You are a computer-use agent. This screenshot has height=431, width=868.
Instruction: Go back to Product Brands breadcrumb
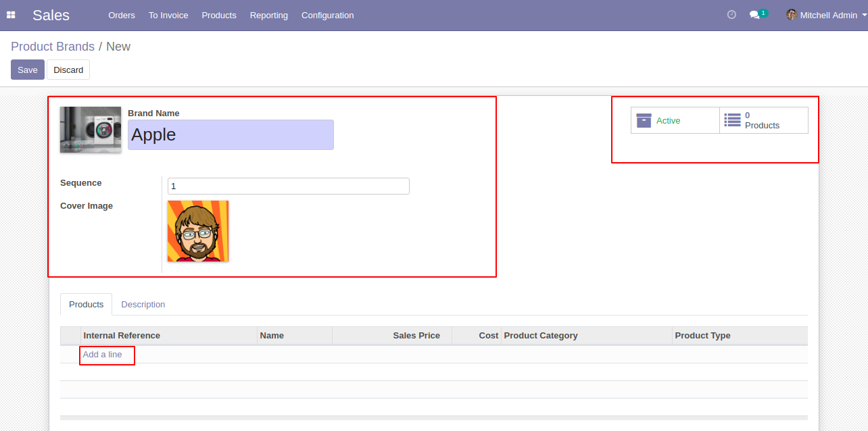tap(53, 47)
